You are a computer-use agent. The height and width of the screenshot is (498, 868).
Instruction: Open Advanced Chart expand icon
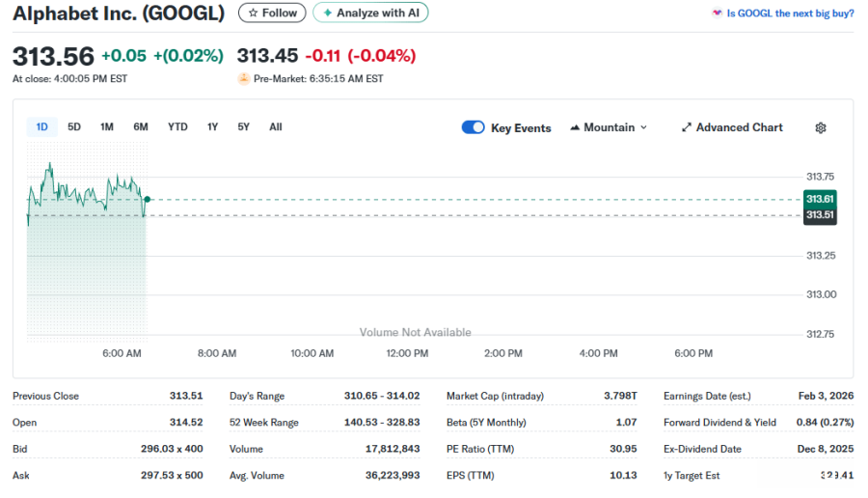[x=687, y=127]
